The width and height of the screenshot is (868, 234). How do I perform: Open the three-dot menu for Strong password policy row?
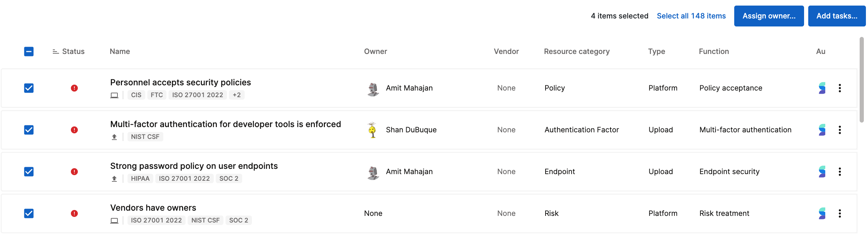(x=840, y=172)
